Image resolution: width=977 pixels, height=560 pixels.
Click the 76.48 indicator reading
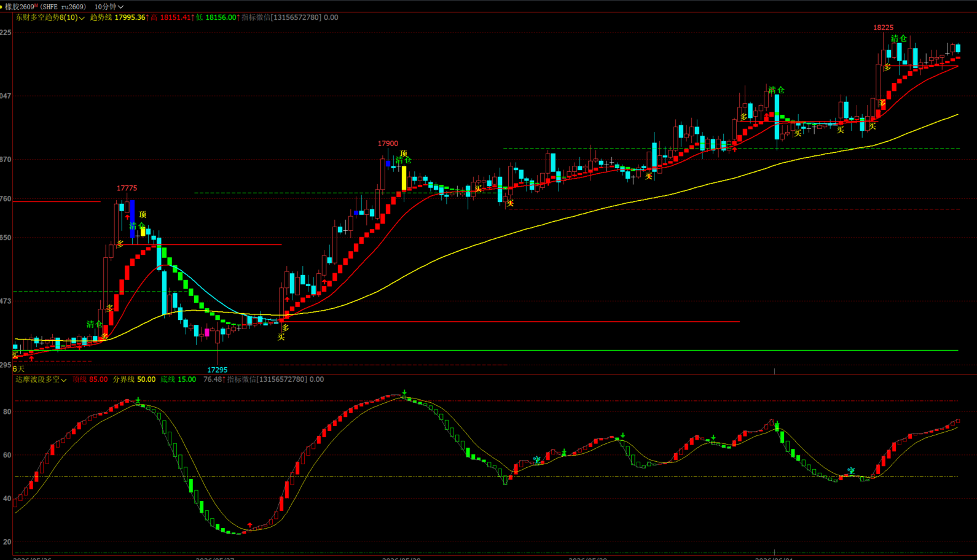(x=213, y=379)
